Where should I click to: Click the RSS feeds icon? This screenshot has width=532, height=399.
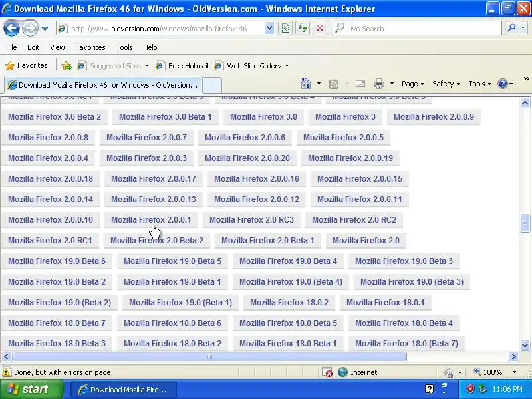pyautogui.click(x=334, y=84)
